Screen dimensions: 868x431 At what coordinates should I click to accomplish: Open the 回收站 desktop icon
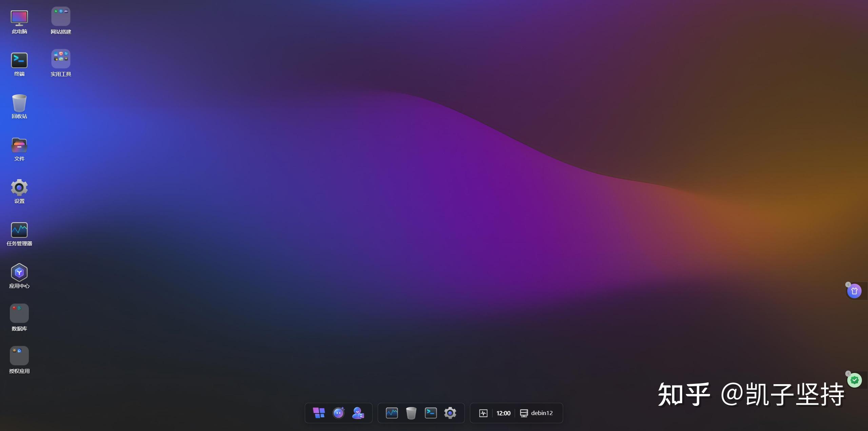pyautogui.click(x=19, y=103)
